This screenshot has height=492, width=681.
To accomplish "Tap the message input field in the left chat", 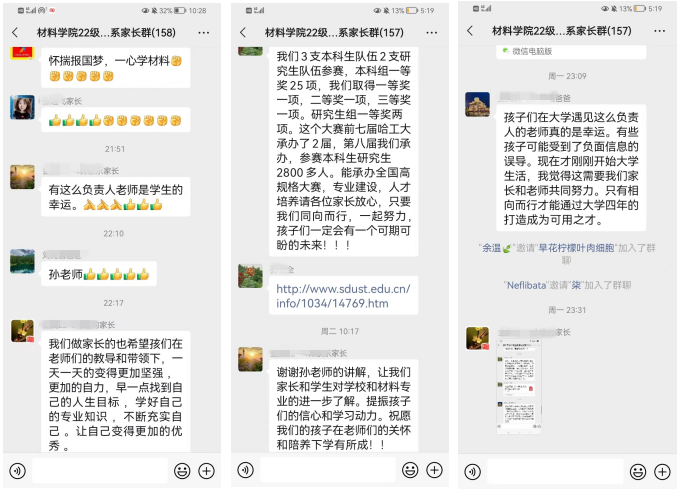I will tap(100, 470).
